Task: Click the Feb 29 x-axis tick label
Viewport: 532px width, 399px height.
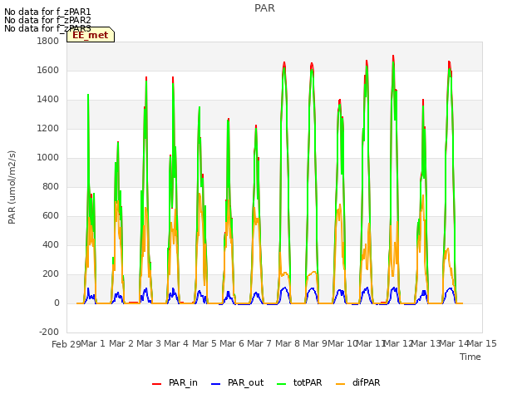Action: (x=66, y=344)
